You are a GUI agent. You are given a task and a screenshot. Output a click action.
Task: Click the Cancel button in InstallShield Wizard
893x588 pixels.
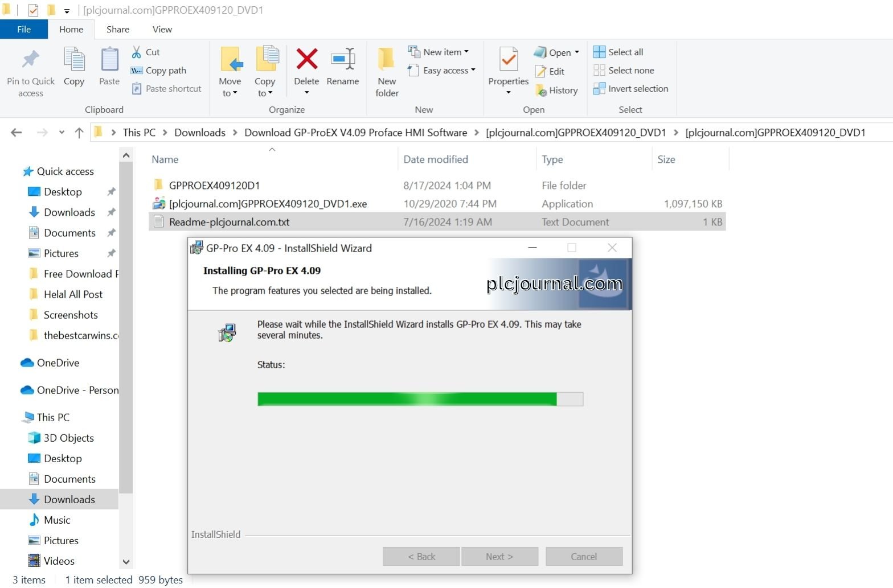(x=584, y=557)
